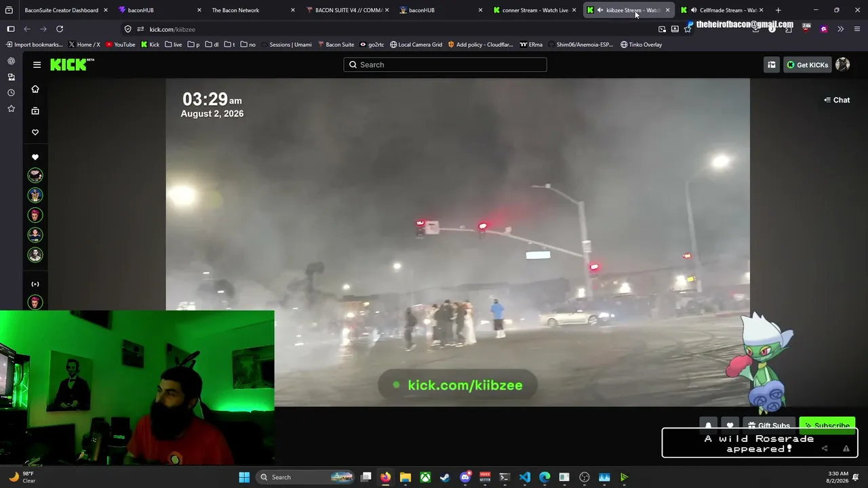Click the taskbar Search box

click(x=305, y=477)
